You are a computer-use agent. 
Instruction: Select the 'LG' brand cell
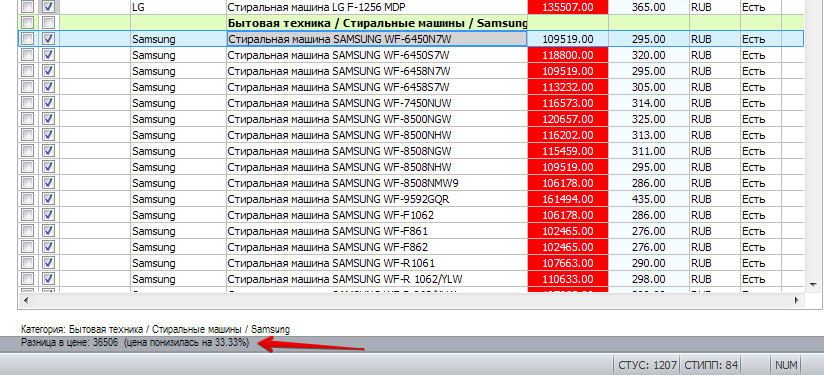point(178,7)
